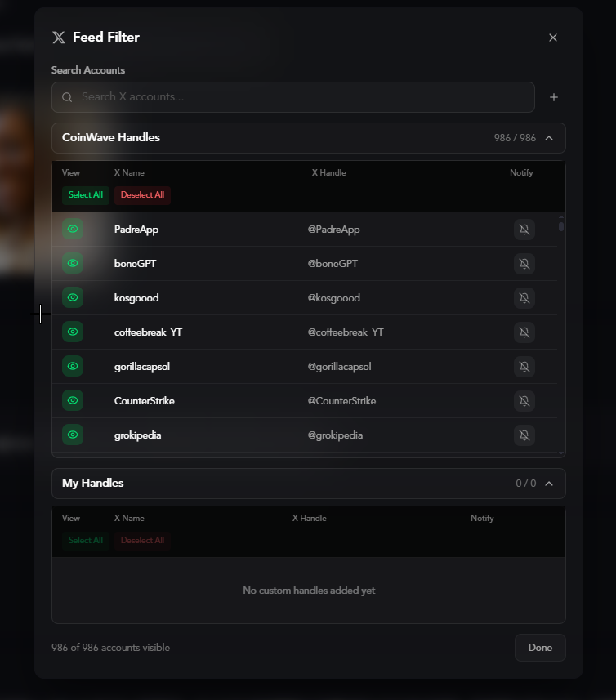Hide coffeebreak_YT with its eye toggle
This screenshot has height=700, width=616.
tap(73, 332)
